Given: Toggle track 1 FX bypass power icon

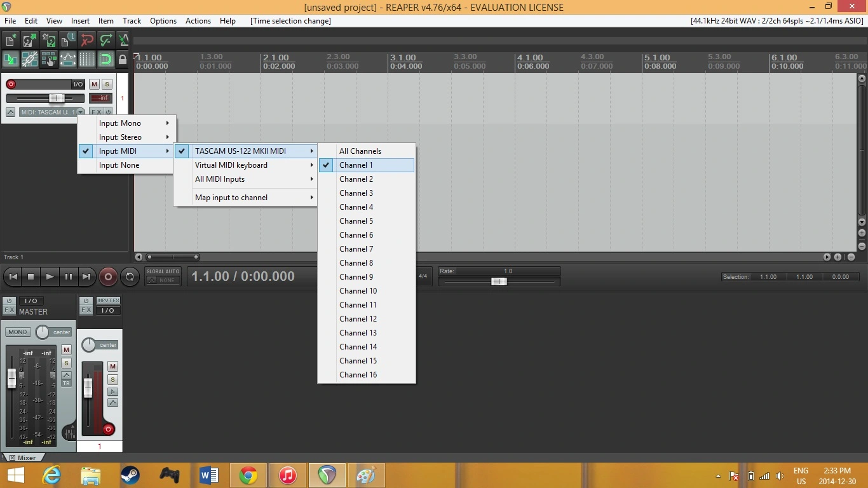Looking at the screenshot, I should tap(108, 112).
